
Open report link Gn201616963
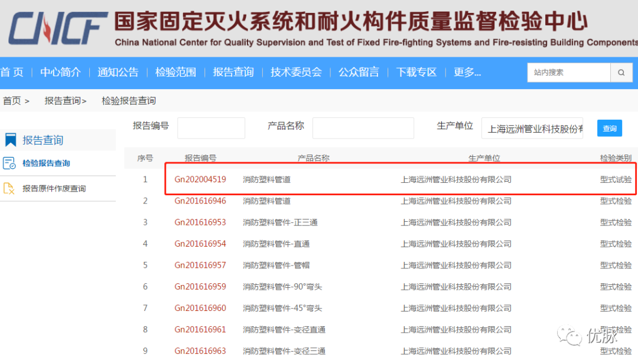point(200,351)
